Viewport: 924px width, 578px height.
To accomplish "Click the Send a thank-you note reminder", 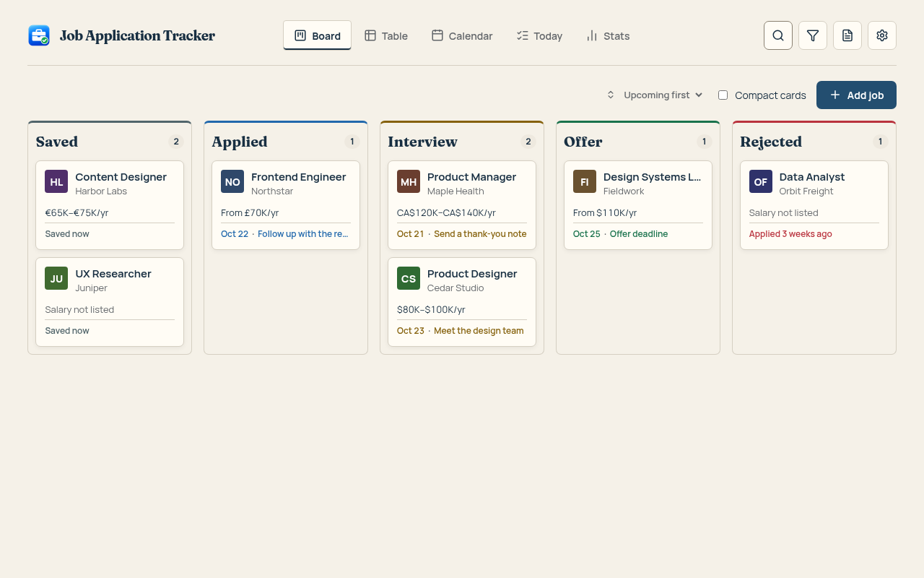I will point(480,234).
